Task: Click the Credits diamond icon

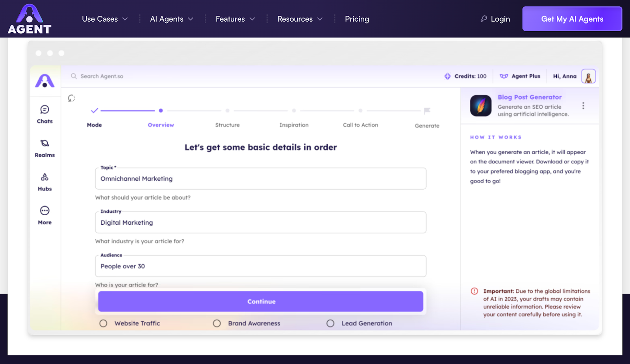Action: pos(448,76)
